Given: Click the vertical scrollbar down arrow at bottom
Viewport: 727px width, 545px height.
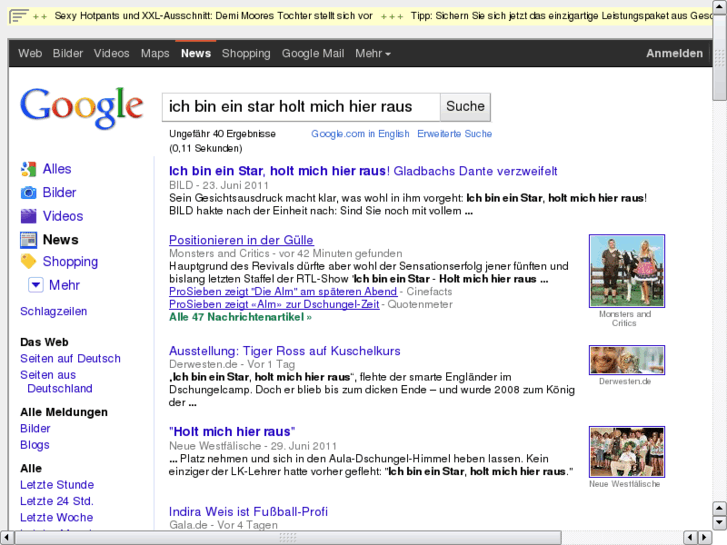Looking at the screenshot, I should (x=720, y=523).
